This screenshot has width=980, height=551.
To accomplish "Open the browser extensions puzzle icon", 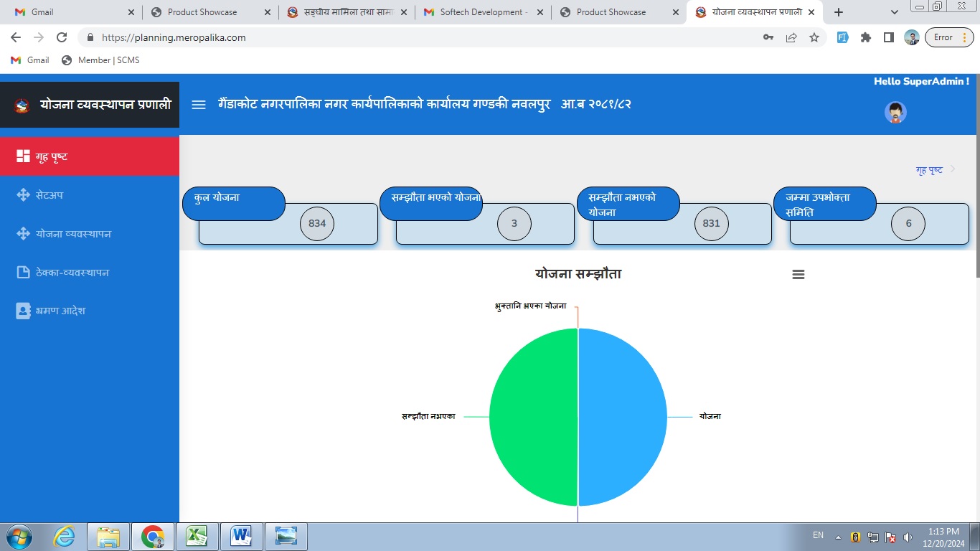I will tap(866, 37).
